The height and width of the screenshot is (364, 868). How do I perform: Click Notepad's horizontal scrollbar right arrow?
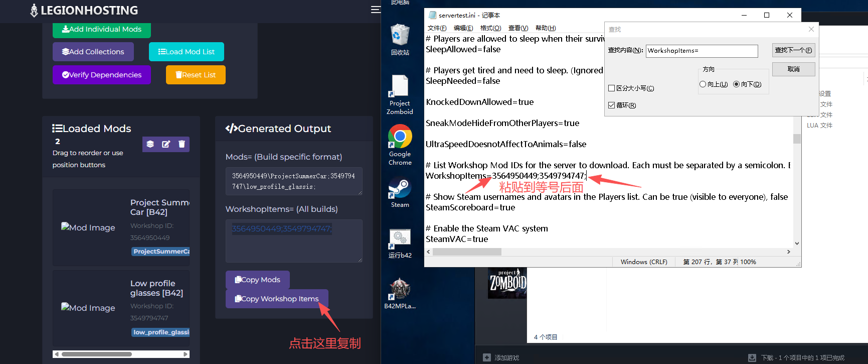(788, 252)
